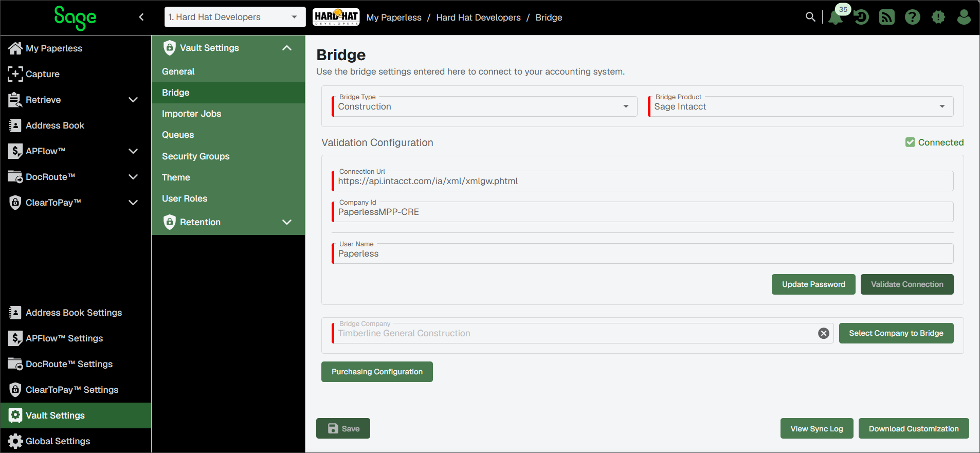Save the bridge settings
This screenshot has width=980, height=453.
[x=343, y=428]
